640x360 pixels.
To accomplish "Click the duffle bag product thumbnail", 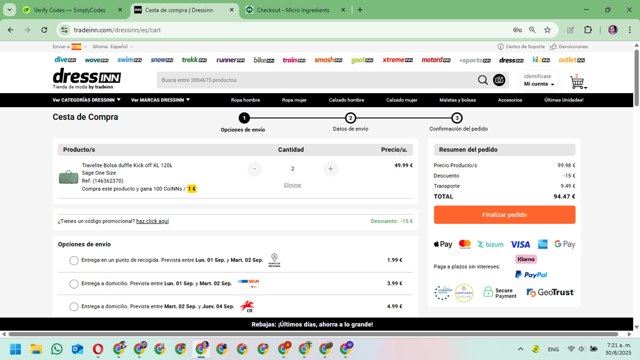I will 68,177.
